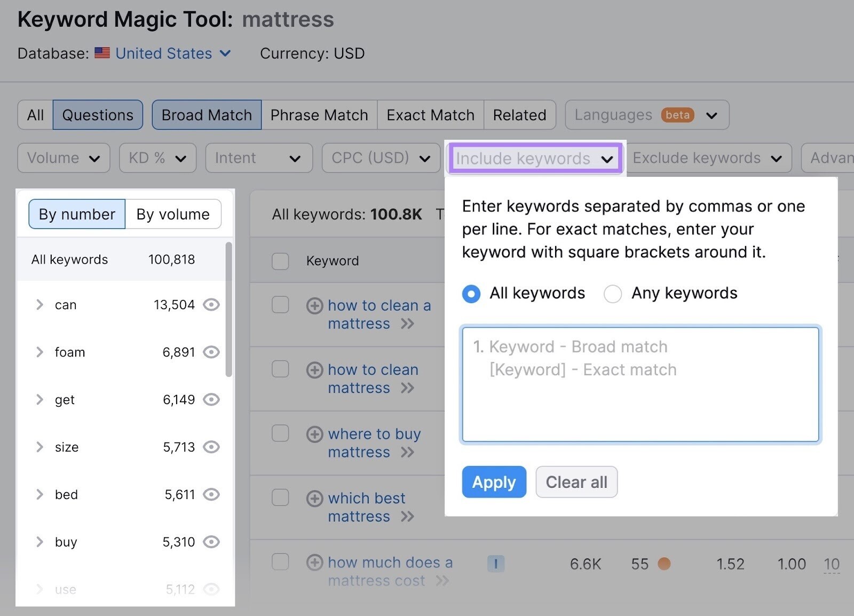Select 'All keywords' group row

[x=122, y=259]
